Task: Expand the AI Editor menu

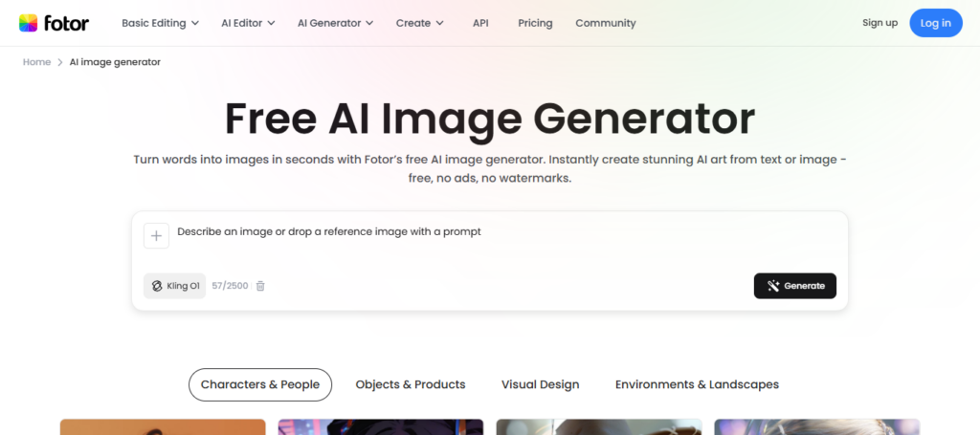Action: 248,23
